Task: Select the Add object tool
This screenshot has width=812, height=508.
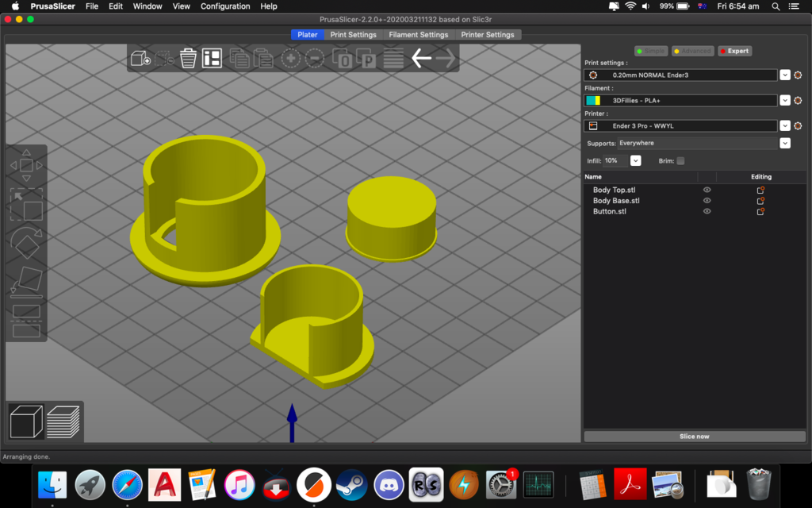Action: tap(140, 58)
